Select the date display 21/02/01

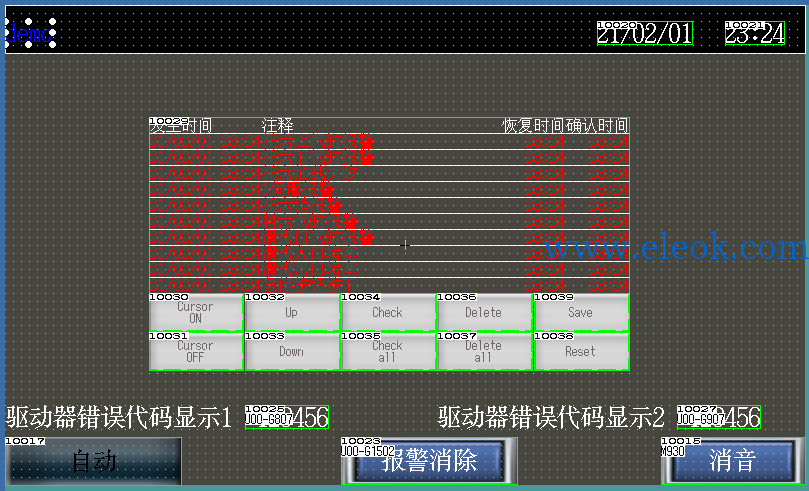tap(645, 34)
